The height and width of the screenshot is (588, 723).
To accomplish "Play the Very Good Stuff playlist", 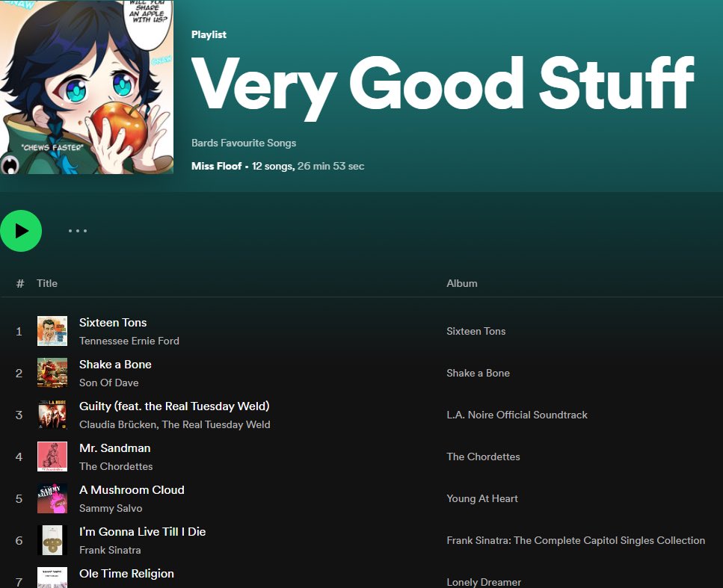I will click(21, 231).
